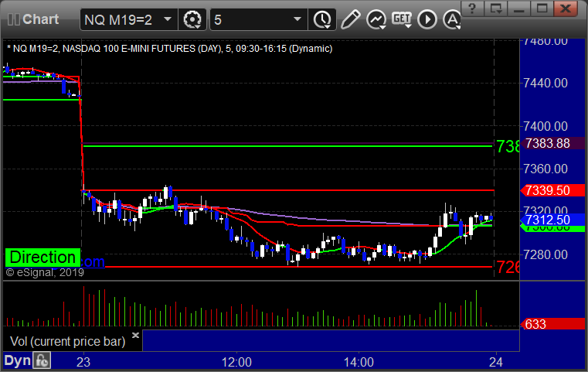Close the Vol study pane
This screenshot has width=588, height=372.
[x=135, y=335]
